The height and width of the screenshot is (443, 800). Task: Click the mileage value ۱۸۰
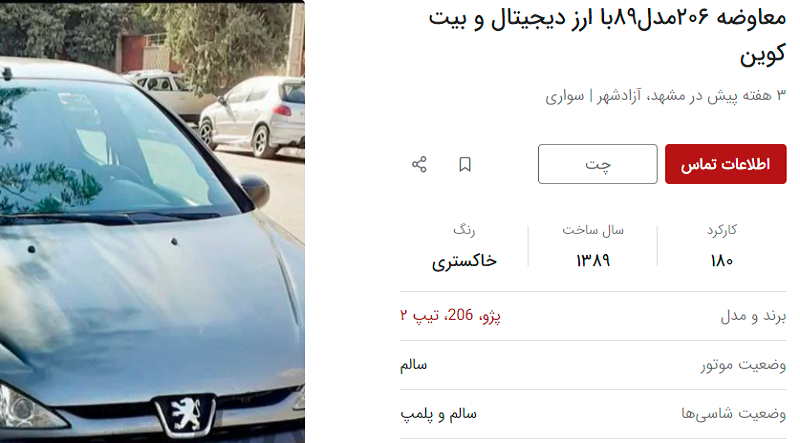click(721, 261)
